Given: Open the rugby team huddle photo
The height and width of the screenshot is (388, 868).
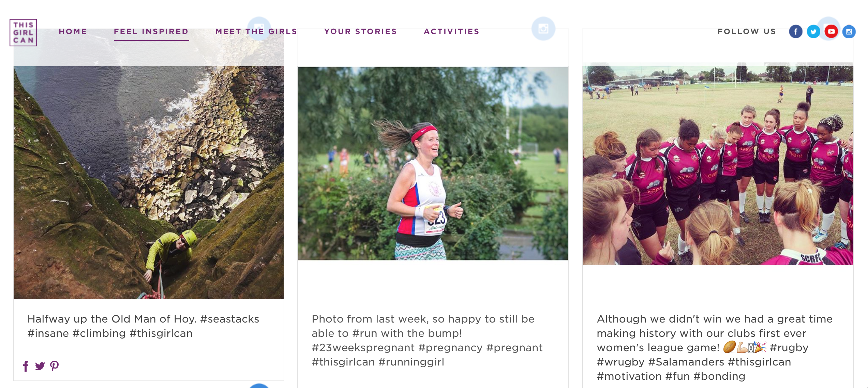Looking at the screenshot, I should click(x=718, y=164).
